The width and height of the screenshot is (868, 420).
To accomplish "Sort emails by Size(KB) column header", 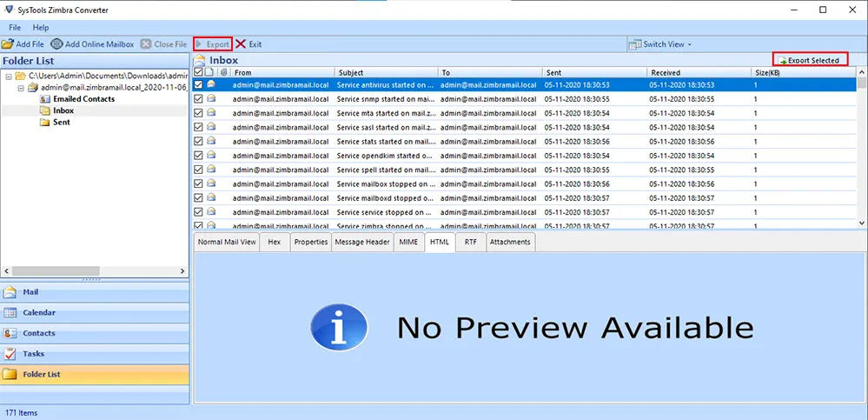I will click(x=804, y=72).
